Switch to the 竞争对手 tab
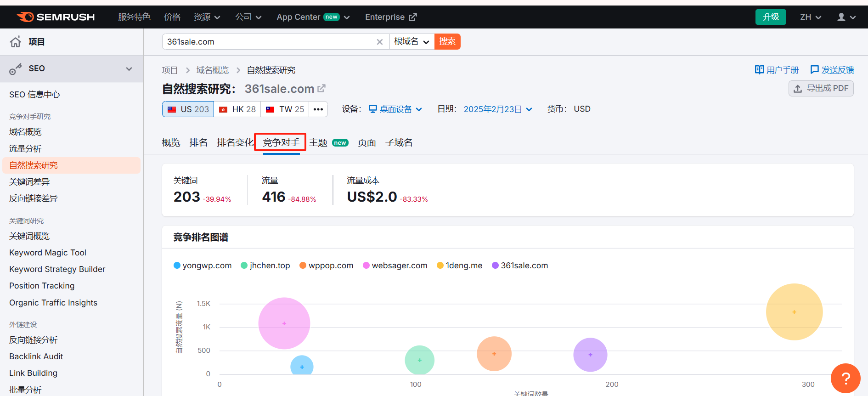Image resolution: width=868 pixels, height=396 pixels. (x=281, y=143)
